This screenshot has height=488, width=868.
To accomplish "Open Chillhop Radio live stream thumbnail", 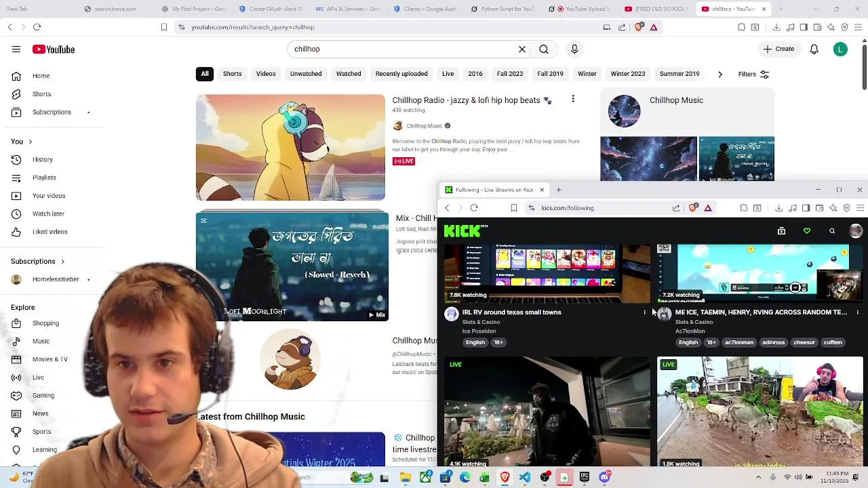I will tap(290, 148).
